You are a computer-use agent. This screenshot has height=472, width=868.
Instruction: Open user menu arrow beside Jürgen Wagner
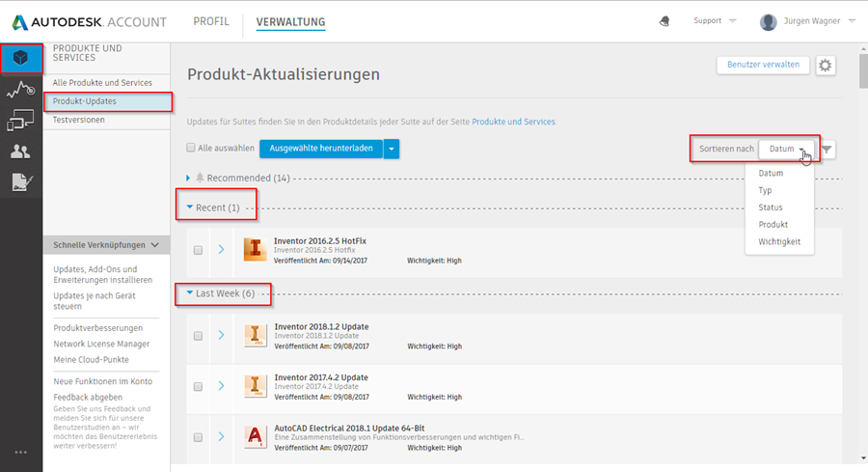coord(852,21)
